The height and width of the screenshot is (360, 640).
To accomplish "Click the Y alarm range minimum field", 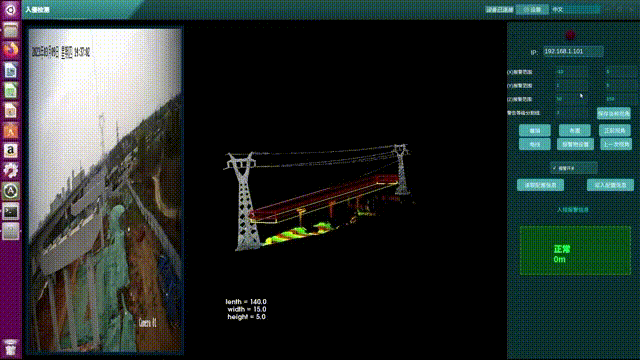I will pyautogui.click(x=572, y=86).
